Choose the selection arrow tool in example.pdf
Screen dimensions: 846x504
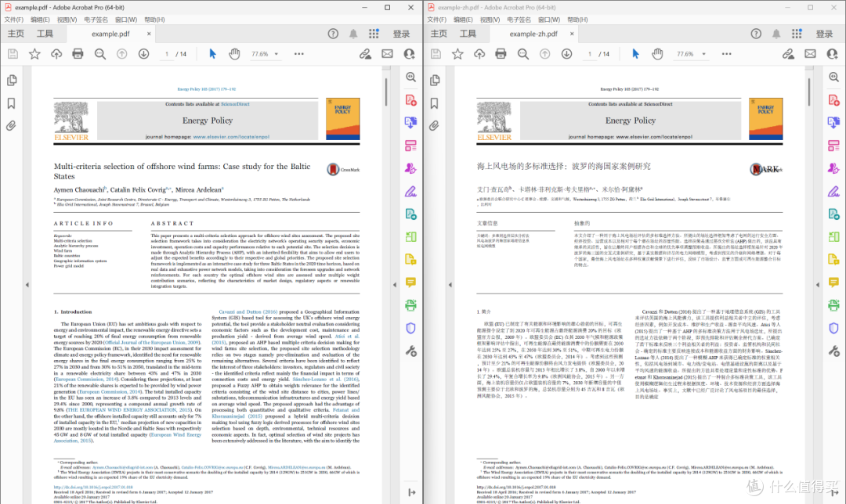pyautogui.click(x=212, y=54)
